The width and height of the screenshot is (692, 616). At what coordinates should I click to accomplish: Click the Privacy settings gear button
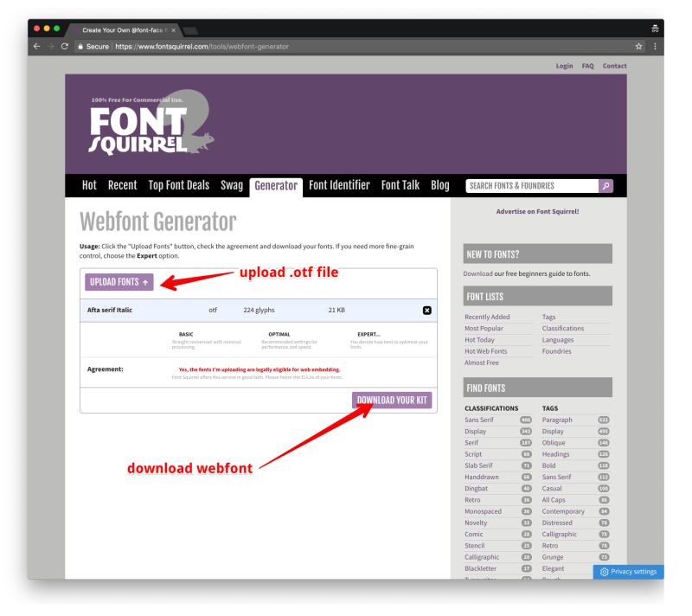point(629,571)
